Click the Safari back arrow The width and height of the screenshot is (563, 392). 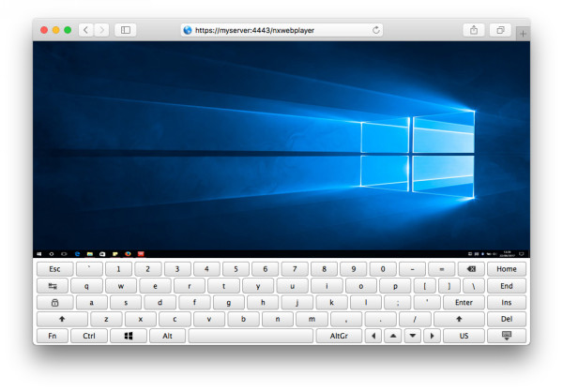(86, 30)
